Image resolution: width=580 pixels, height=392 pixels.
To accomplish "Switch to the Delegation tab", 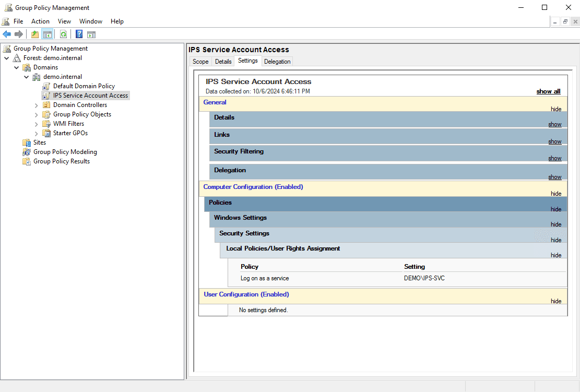I will 277,61.
